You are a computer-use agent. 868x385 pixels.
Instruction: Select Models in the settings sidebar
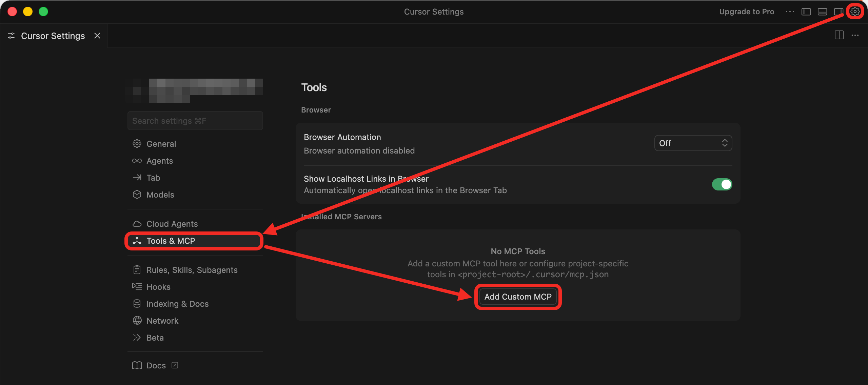pyautogui.click(x=160, y=195)
